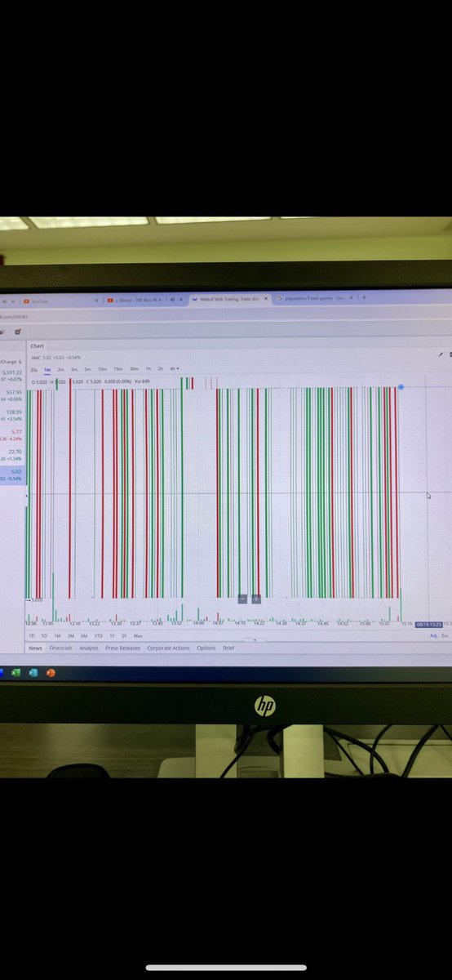Click the 08/19 15:21 time label
Viewport: 452px width, 980px height.
point(428,624)
